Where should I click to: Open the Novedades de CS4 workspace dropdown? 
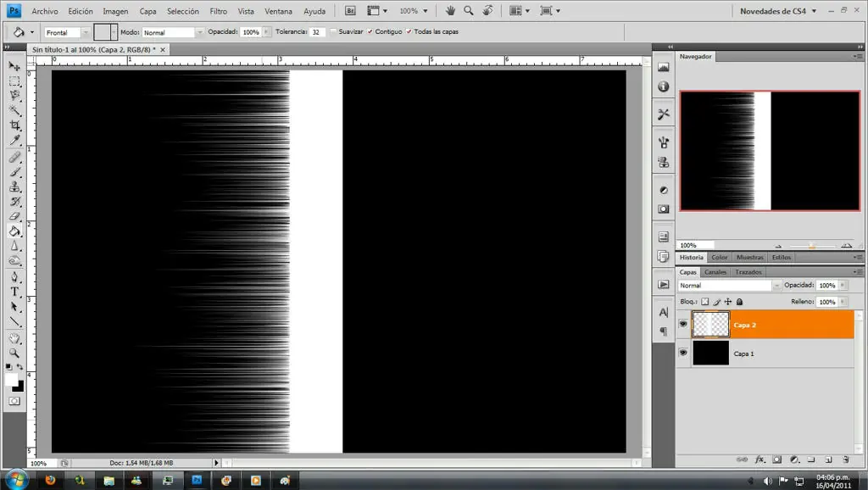(x=778, y=11)
